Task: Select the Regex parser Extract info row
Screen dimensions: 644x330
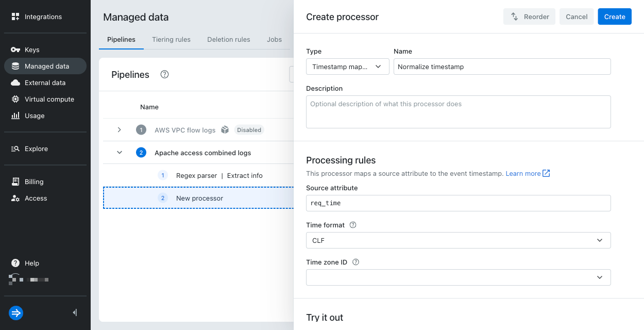Action: pyautogui.click(x=198, y=175)
